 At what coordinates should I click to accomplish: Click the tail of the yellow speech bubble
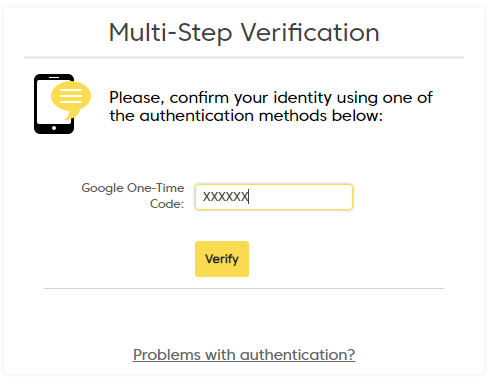71,115
